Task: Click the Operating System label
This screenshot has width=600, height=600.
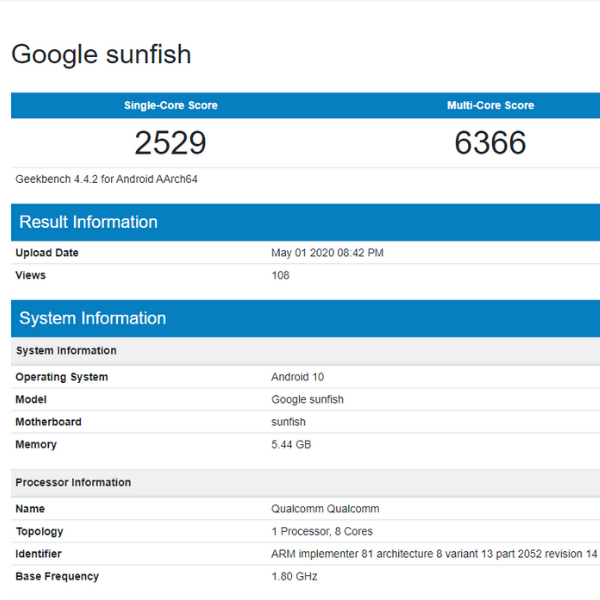Action: coord(62,377)
